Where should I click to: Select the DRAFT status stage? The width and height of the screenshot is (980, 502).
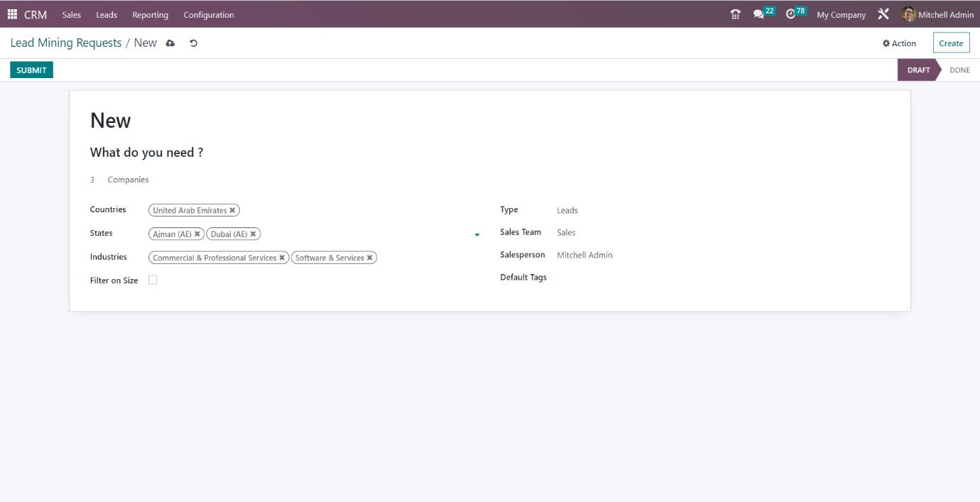coord(918,70)
